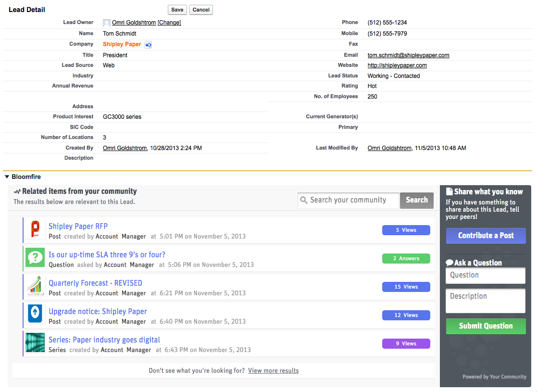Click the digital series binary icon
This screenshot has height=392, width=537.
[35, 343]
